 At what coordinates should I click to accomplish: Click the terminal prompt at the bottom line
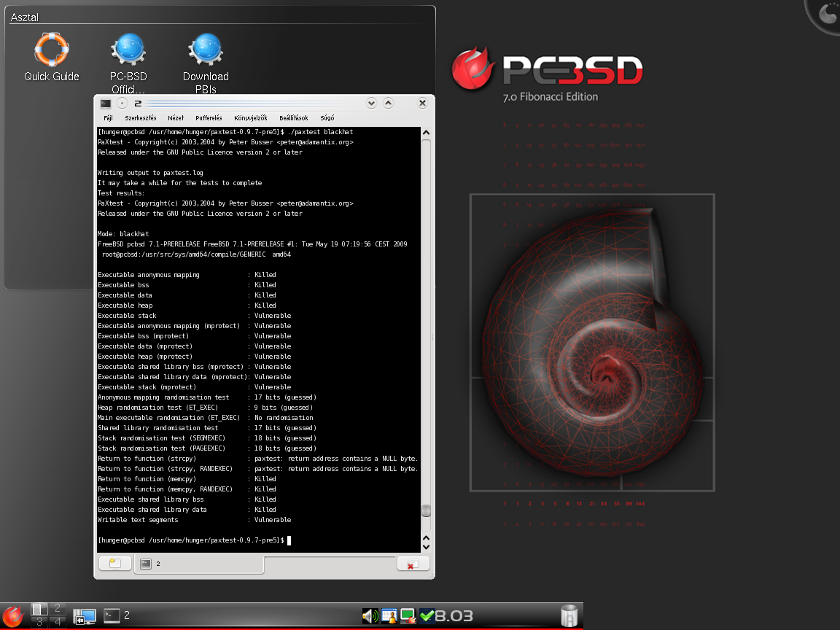coord(195,540)
